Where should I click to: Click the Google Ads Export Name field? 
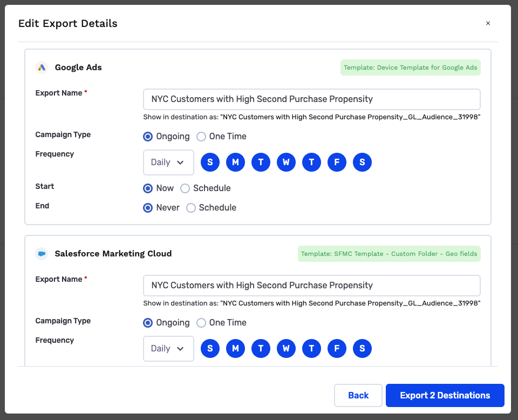point(311,99)
